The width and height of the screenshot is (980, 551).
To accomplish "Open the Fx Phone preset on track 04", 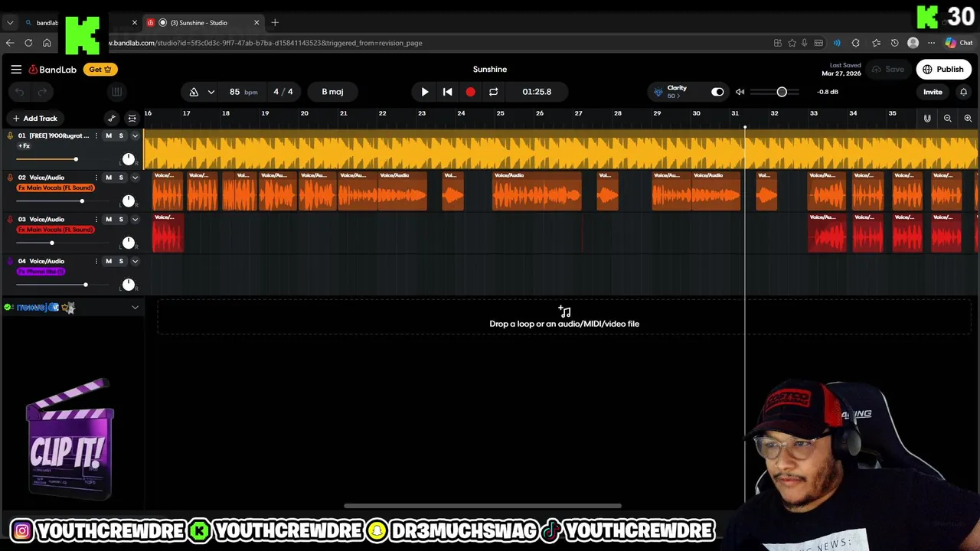I will (x=41, y=272).
